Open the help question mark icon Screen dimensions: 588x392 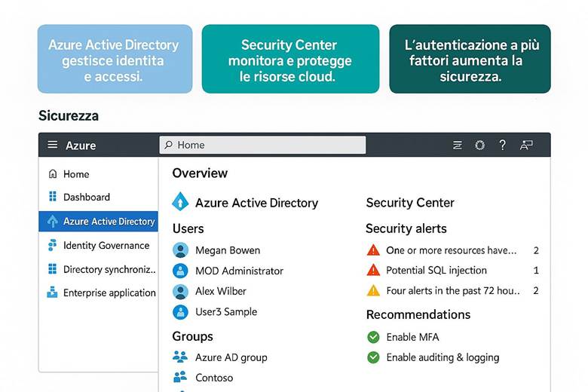tap(502, 145)
